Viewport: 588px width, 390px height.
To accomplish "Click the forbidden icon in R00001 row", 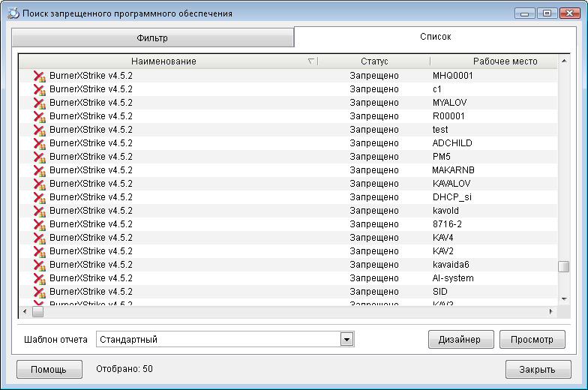I will point(39,116).
